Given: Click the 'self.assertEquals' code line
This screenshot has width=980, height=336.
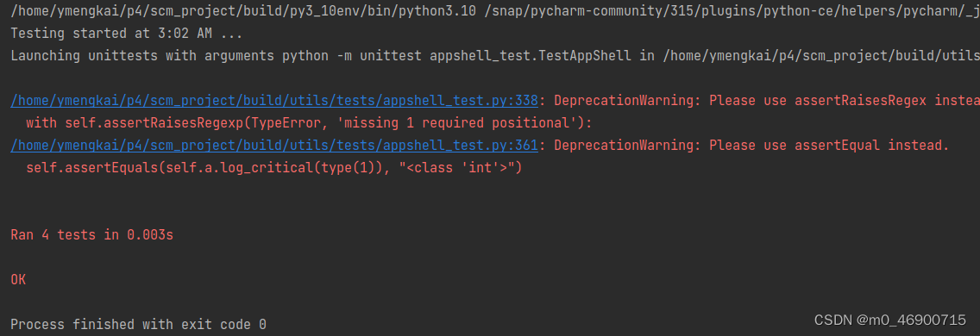Looking at the screenshot, I should pyautogui.click(x=273, y=168).
